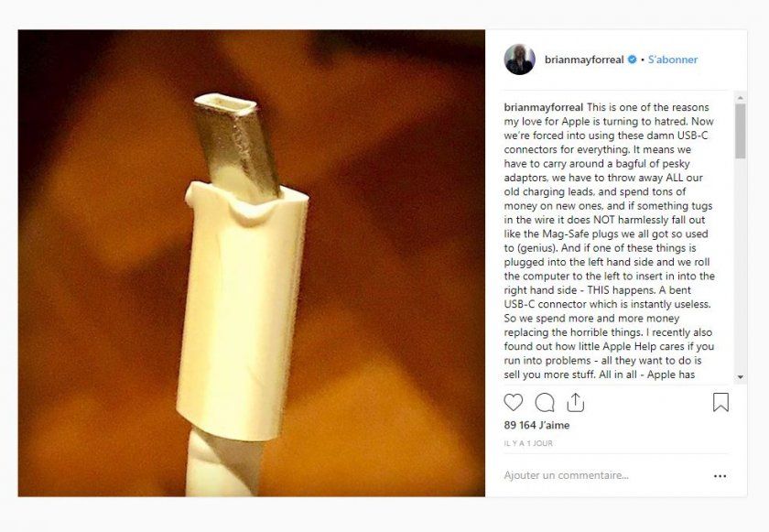Click the empty caption scrollbar track
The image size is (769, 532).
pyautogui.click(x=740, y=275)
